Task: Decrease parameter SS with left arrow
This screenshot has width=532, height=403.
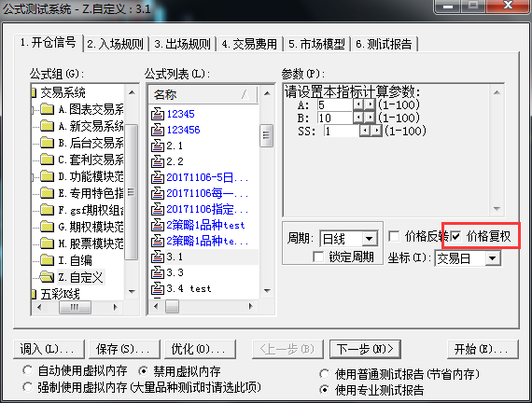Action: (x=365, y=131)
